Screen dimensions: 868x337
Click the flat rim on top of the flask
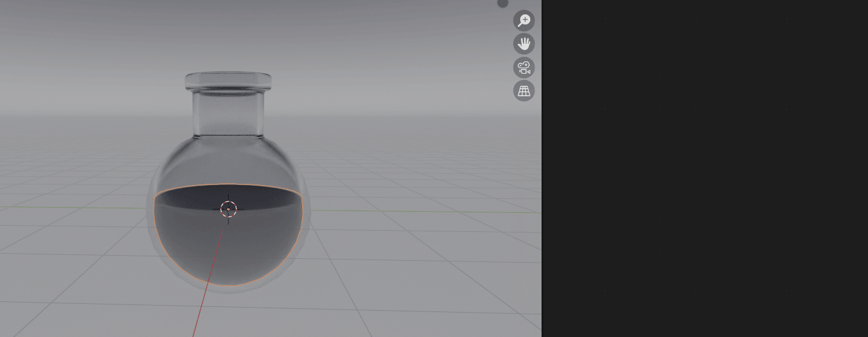pos(228,80)
